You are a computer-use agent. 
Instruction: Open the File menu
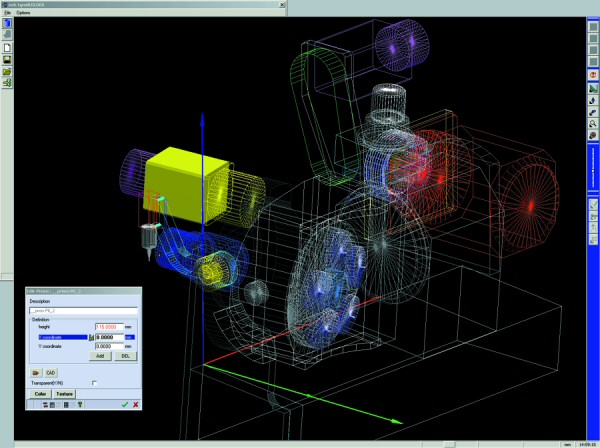(x=7, y=13)
